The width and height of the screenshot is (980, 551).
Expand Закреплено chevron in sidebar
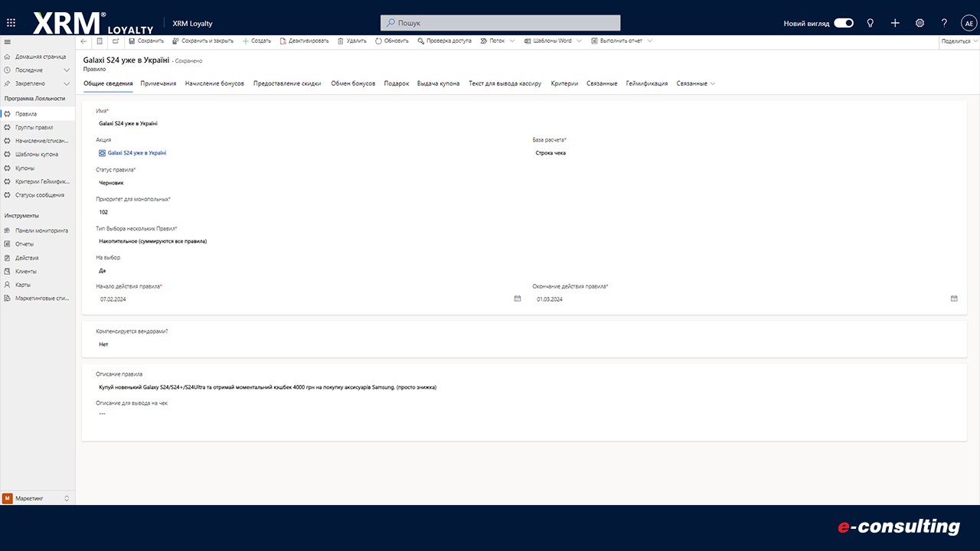click(x=67, y=83)
